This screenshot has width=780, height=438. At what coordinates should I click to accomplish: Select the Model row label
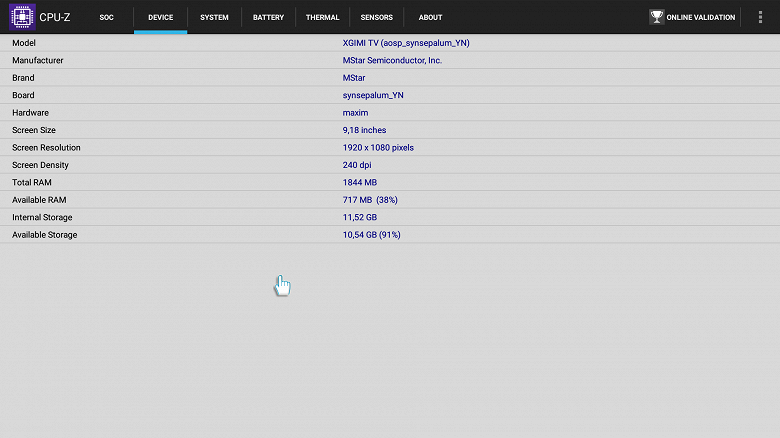point(24,43)
